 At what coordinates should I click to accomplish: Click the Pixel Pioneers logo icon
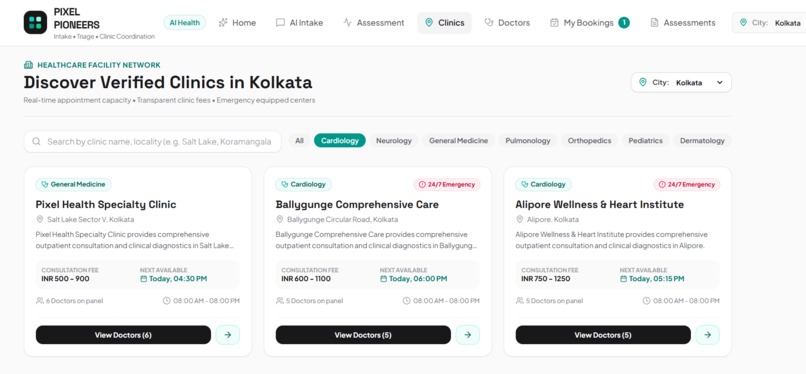[x=35, y=23]
